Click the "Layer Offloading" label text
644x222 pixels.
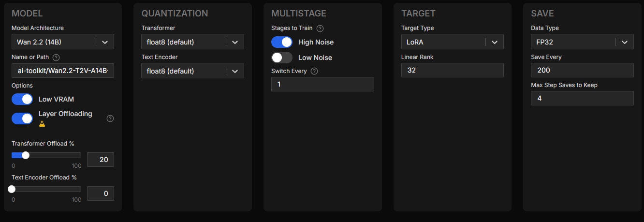tap(65, 114)
